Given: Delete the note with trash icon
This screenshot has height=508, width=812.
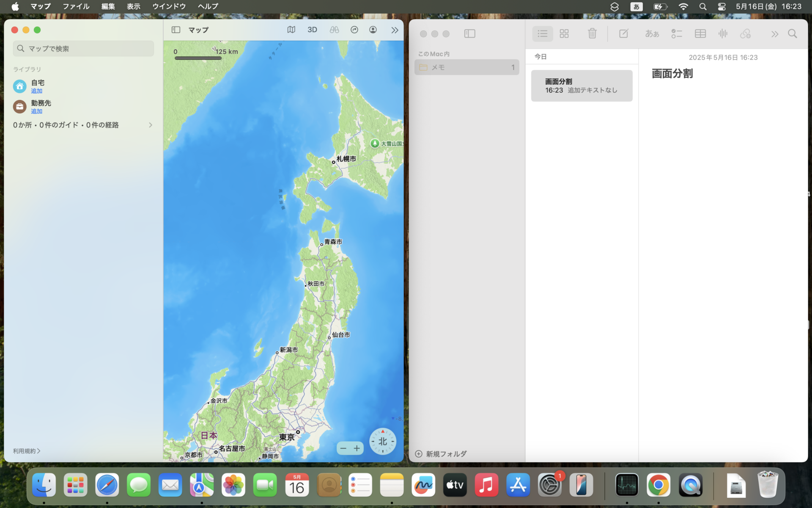Looking at the screenshot, I should 592,33.
